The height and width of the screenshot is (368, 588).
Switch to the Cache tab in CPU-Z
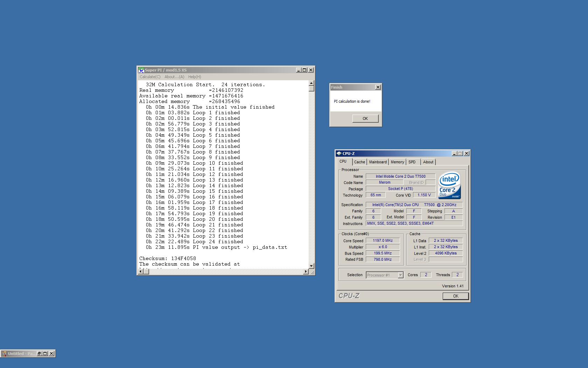[359, 162]
